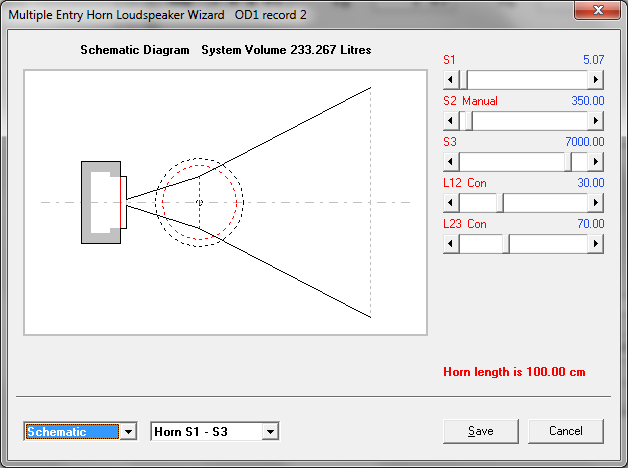This screenshot has width=628, height=468.
Task: Click the S3 label
Action: tap(450, 142)
